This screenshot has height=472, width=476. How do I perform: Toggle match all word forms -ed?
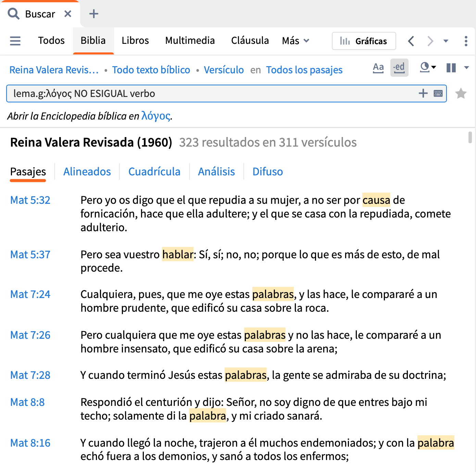pyautogui.click(x=399, y=67)
